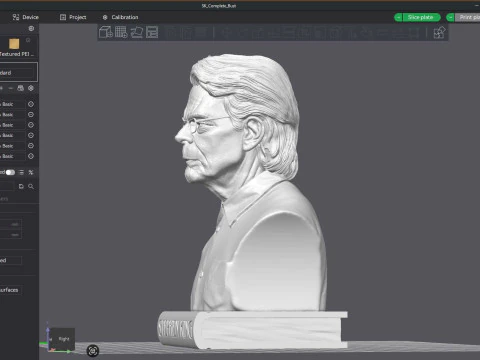Open the Standard nozzle preset dropdown
This screenshot has width=480, height=360.
coord(17,72)
